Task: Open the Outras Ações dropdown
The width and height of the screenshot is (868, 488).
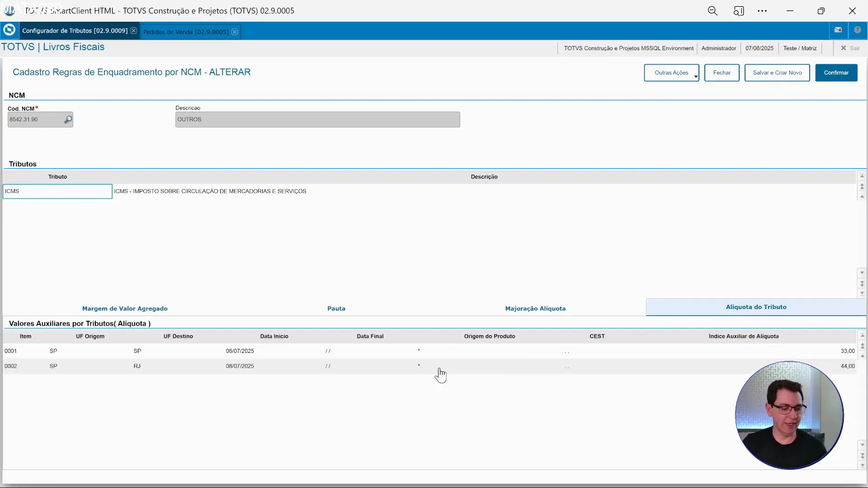Action: 672,73
